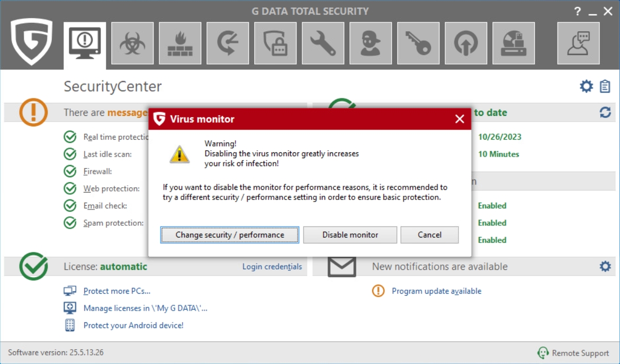Viewport: 620px width, 364px height.
Task: Open the Protect more PCs link
Action: tap(116, 291)
